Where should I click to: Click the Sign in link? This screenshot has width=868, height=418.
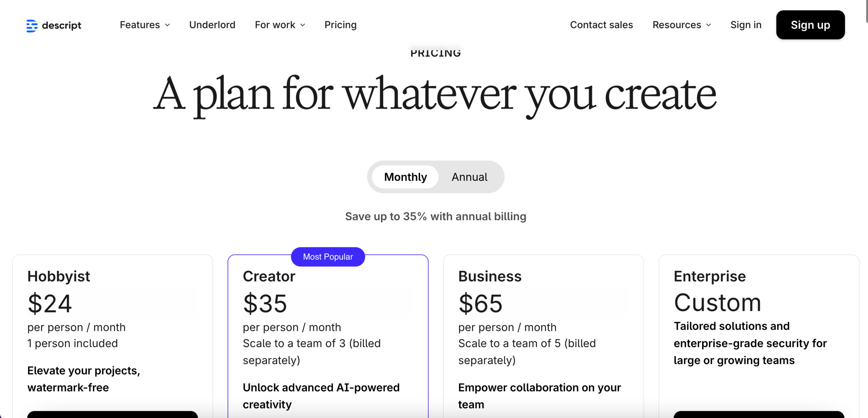tap(746, 25)
